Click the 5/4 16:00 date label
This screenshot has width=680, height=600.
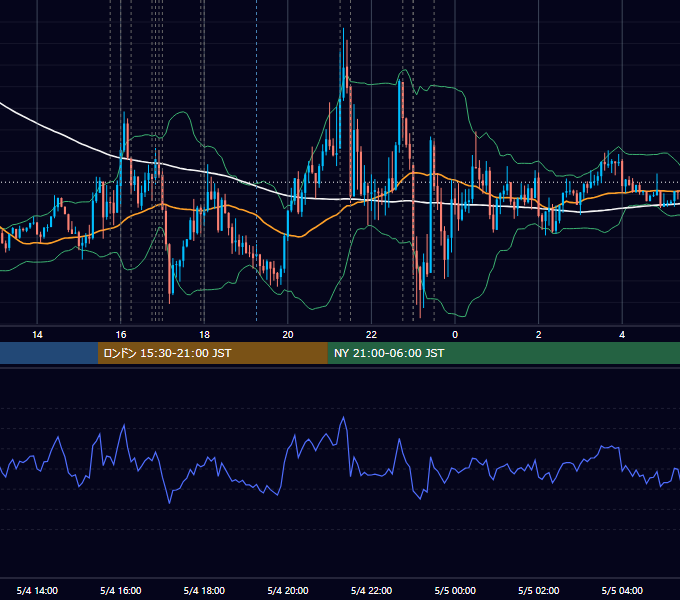(x=121, y=590)
